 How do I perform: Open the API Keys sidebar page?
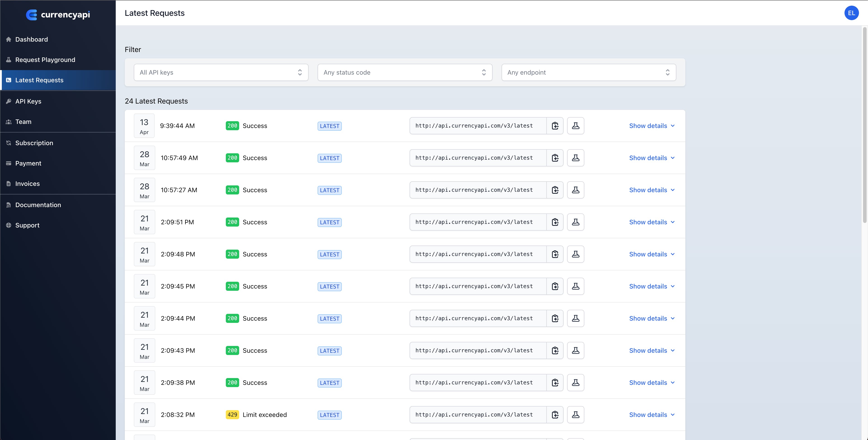click(x=28, y=102)
